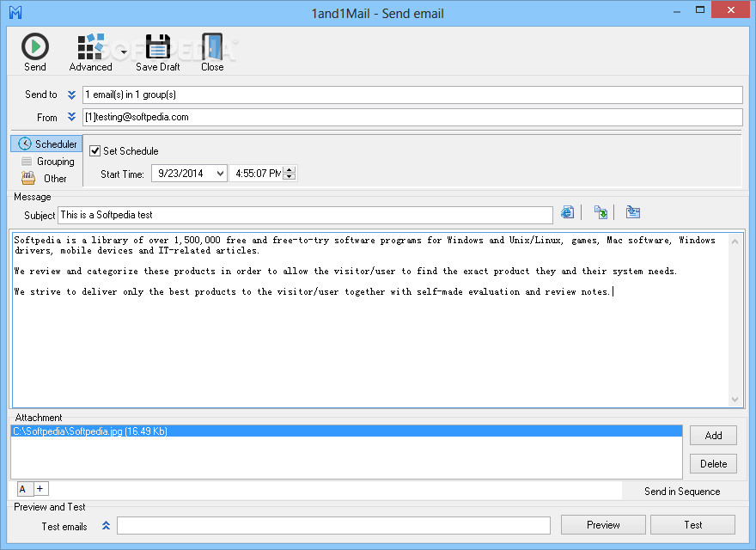This screenshot has height=550, width=756.
Task: Close the Send email window
Action: (x=730, y=9)
